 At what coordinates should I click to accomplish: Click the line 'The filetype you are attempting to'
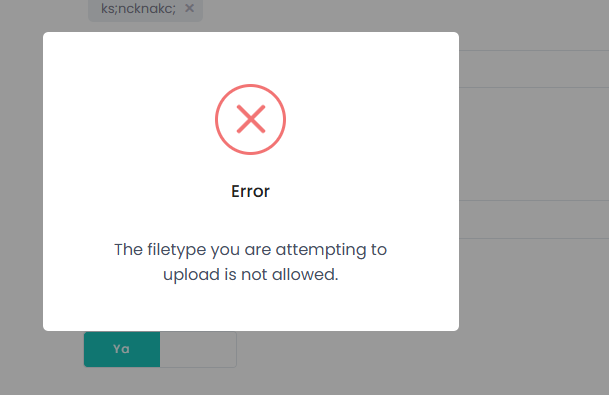[251, 250]
